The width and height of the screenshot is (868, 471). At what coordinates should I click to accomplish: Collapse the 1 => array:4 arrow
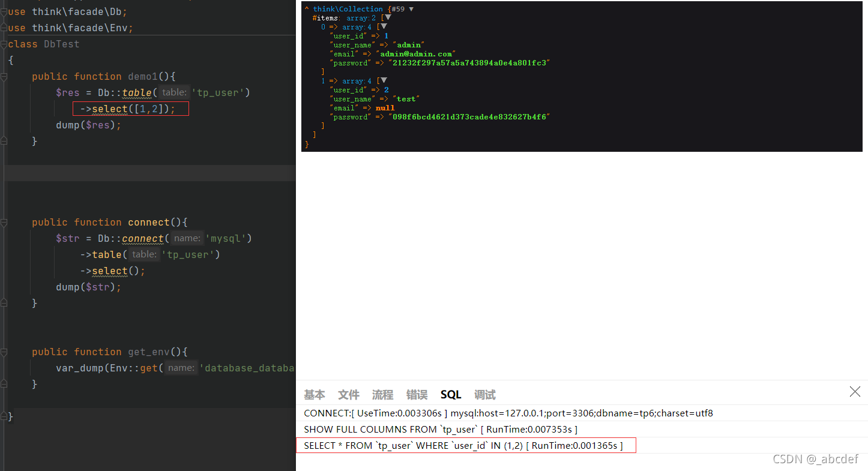tap(384, 81)
